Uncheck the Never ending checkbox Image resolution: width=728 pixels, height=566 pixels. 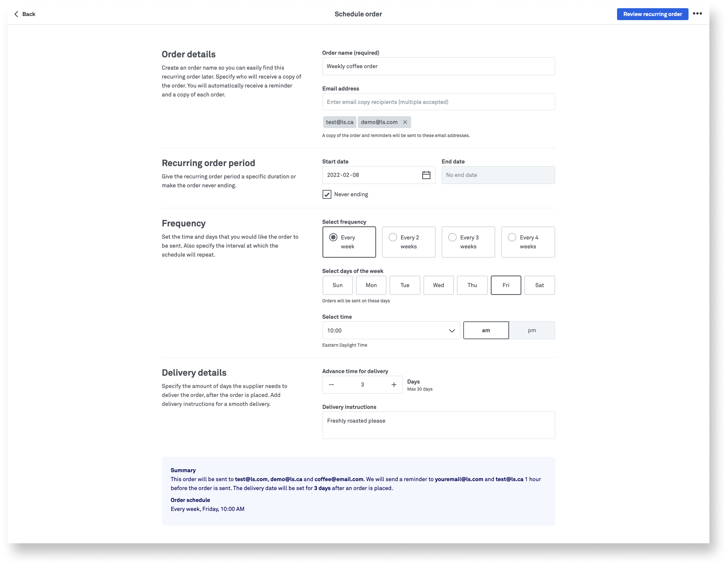point(327,194)
